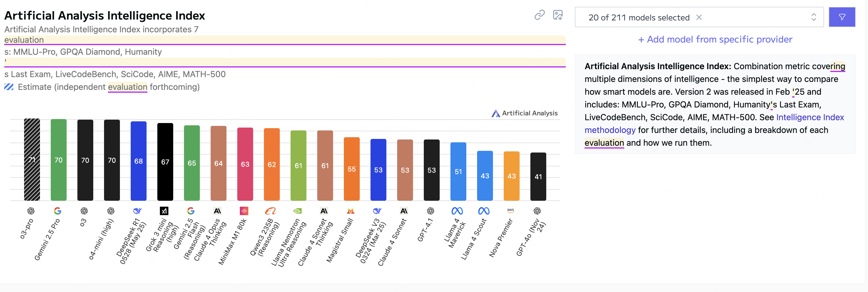Click the download chart image icon
Viewport: 868px width, 292px height.
(558, 15)
